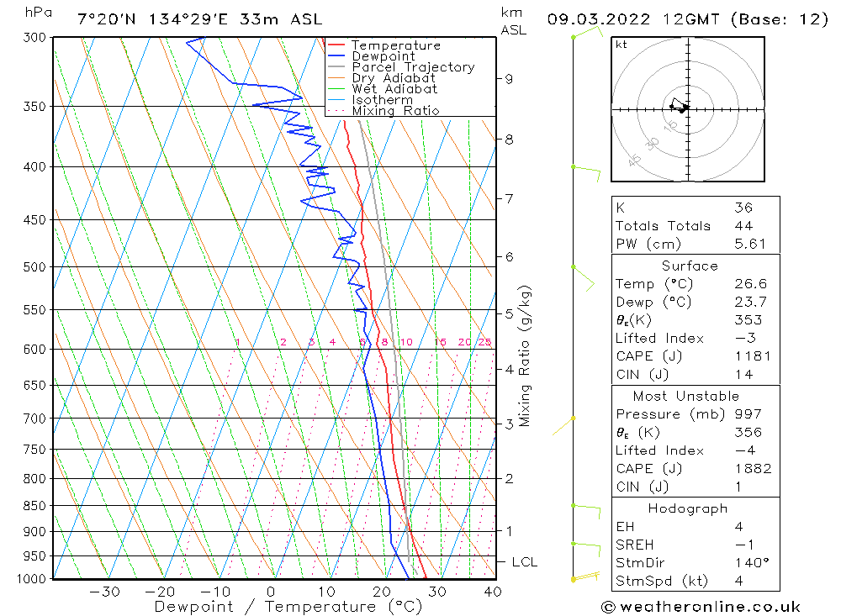Screen dimensions: 841x616
Task: Click the surface theta-E value 353
Action: tap(748, 320)
